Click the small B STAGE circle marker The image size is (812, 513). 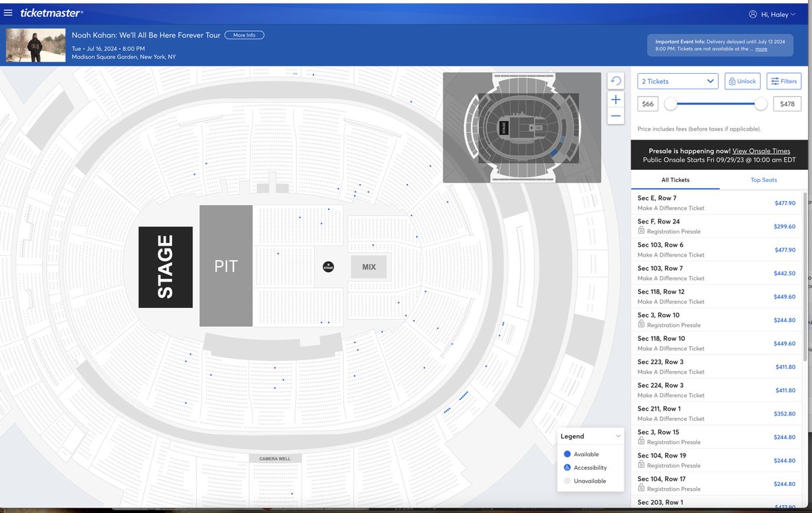pos(328,267)
